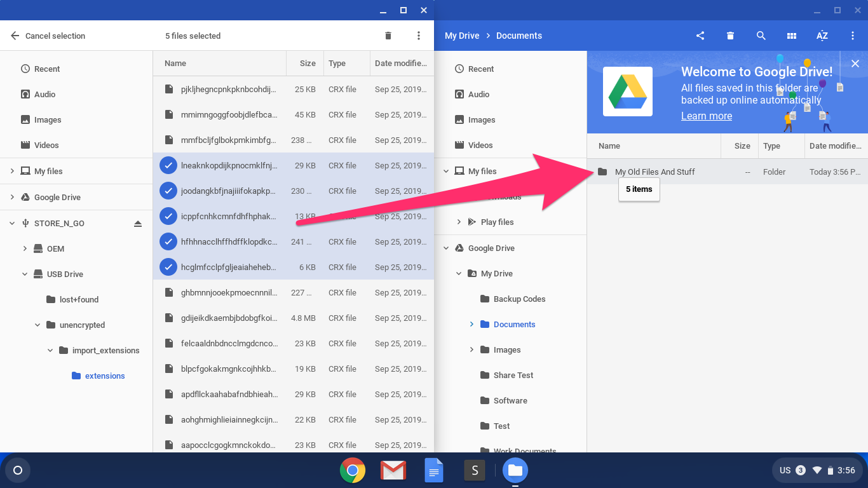The height and width of the screenshot is (488, 868).
Task: Switch to thumbnail grid view in Drive window
Action: pos(792,36)
